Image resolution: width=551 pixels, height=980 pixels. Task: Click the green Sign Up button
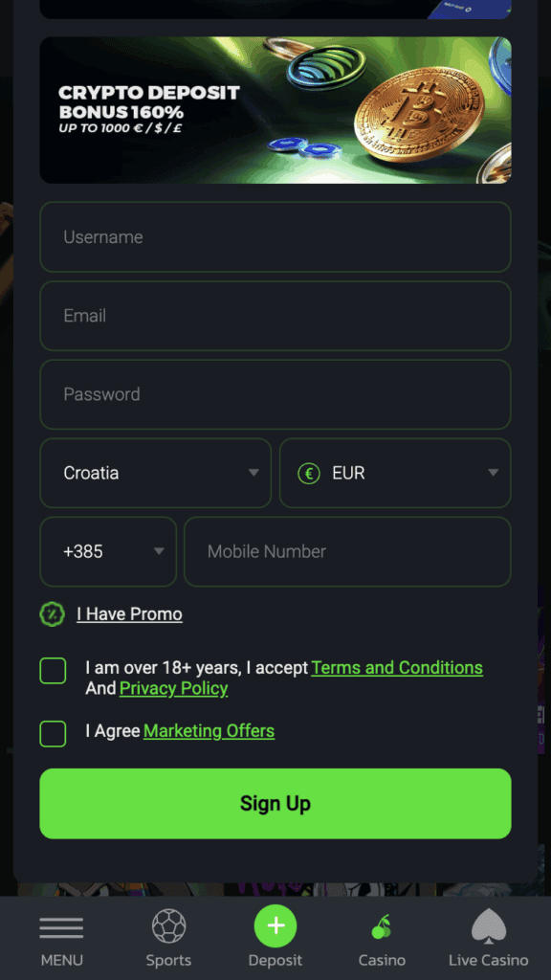(275, 804)
